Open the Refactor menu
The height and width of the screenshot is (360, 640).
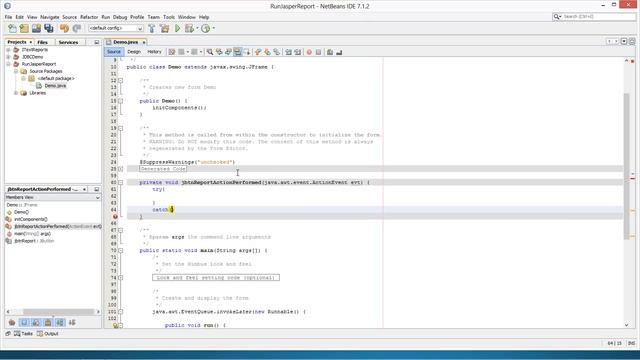click(x=89, y=17)
